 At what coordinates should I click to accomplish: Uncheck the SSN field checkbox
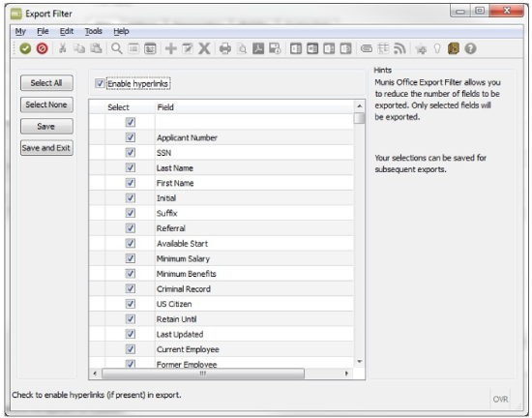click(131, 152)
